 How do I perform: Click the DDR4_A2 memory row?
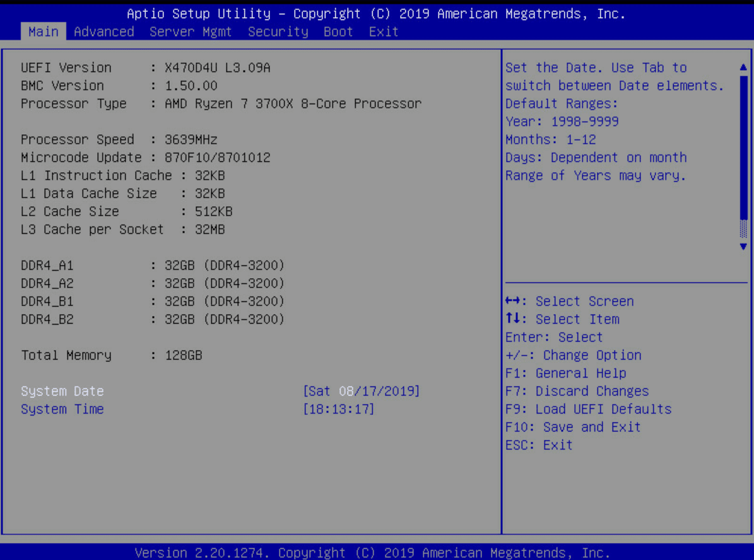(153, 284)
